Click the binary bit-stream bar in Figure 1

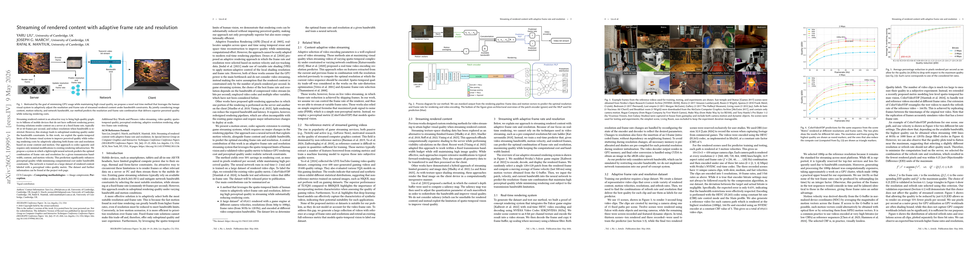coord(105,62)
